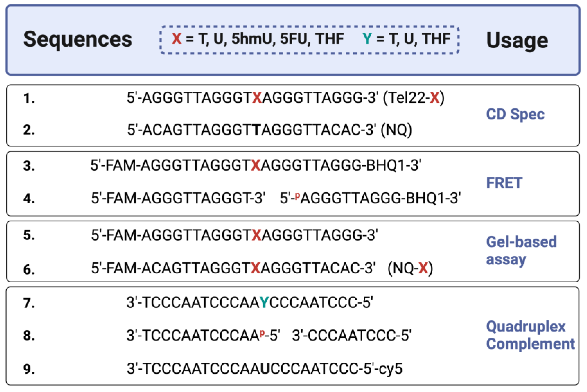
Task: Click the small red P in sequence 8
Action: 262,333
